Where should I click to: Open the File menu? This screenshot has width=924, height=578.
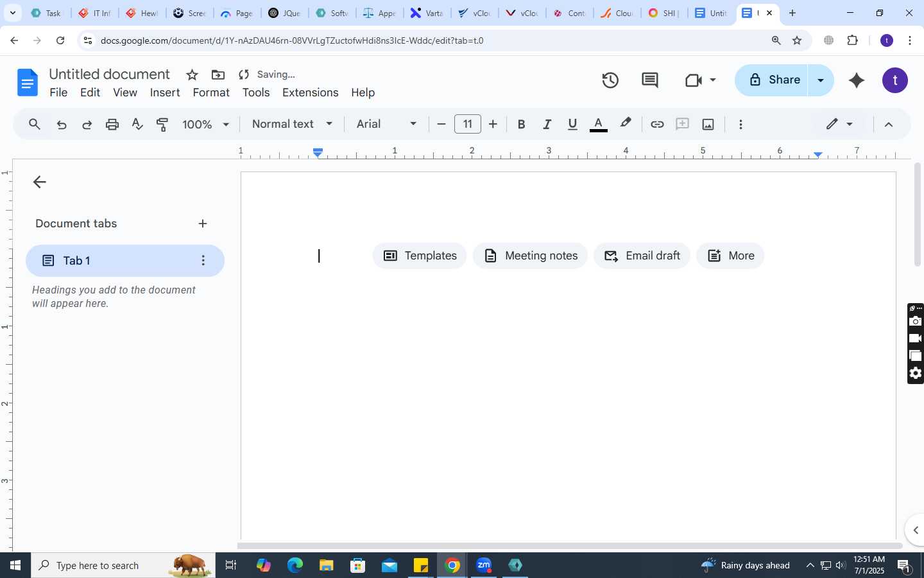click(58, 92)
